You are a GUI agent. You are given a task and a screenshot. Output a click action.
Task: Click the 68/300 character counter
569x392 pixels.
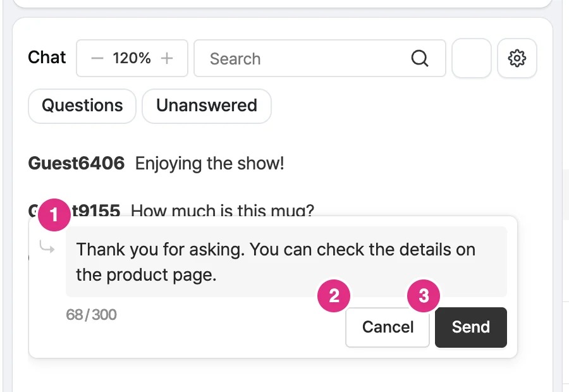(x=92, y=315)
